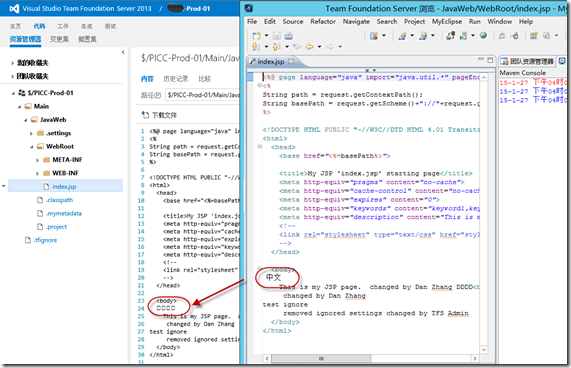Toggle code fold at the head tag
The width and height of the screenshot is (571, 368).
point(260,147)
